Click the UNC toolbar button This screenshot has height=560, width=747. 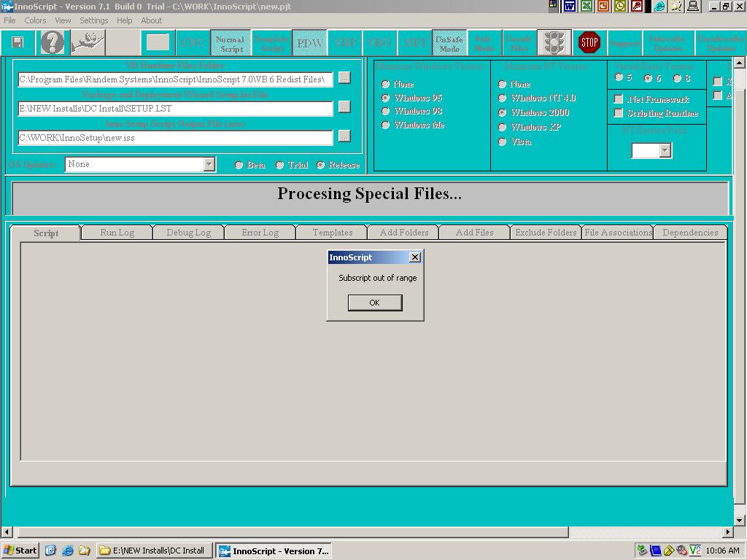point(193,44)
